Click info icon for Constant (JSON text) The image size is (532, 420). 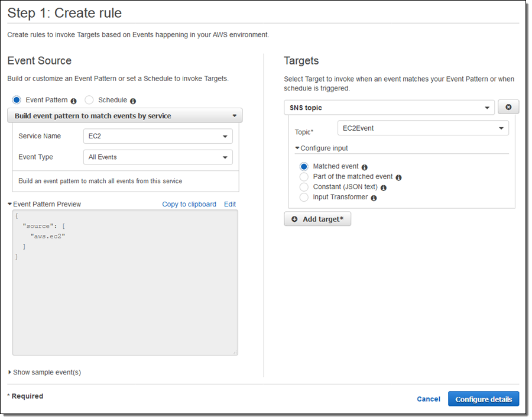click(x=384, y=188)
